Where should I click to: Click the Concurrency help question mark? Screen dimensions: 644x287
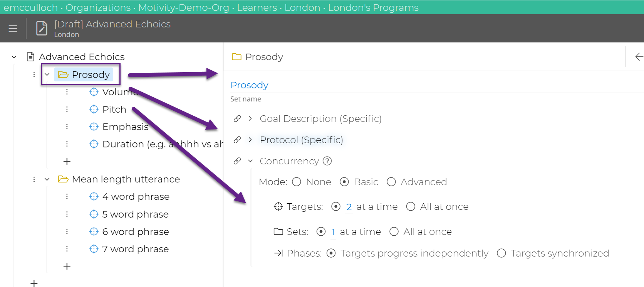(x=327, y=161)
